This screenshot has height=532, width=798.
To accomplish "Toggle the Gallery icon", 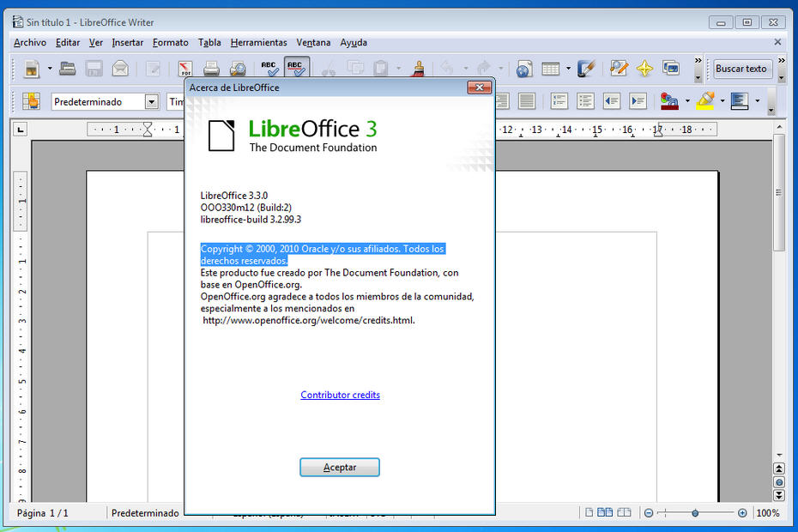I will [671, 69].
